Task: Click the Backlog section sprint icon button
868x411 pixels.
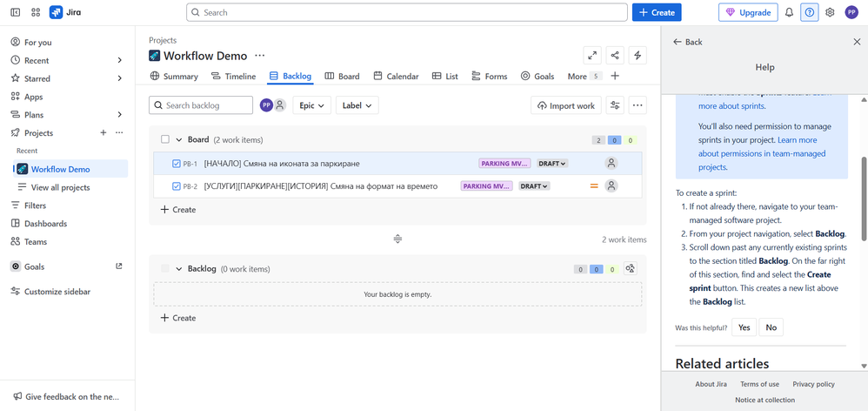Action: click(x=630, y=269)
